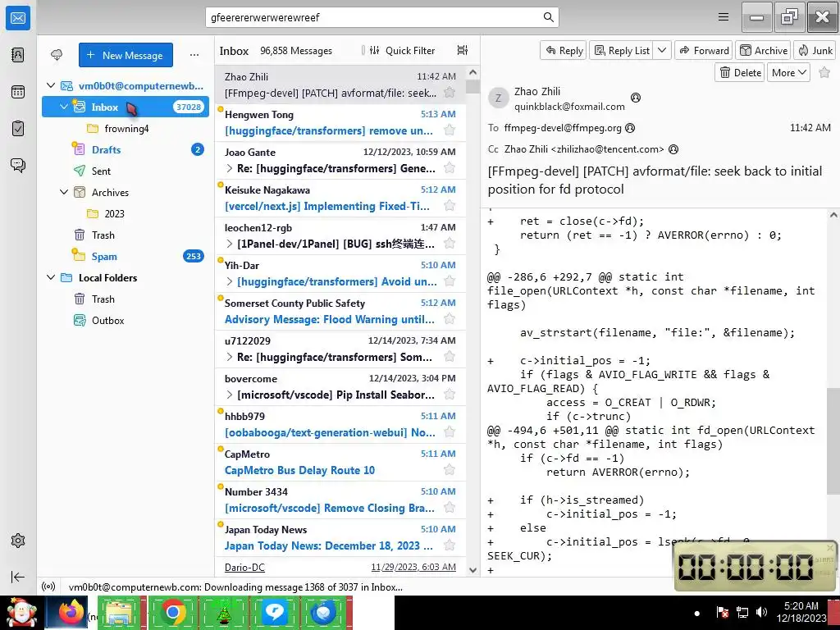This screenshot has width=840, height=630.
Task: Click contact icon next to zhilizhao@tencent.com
Action: (673, 149)
